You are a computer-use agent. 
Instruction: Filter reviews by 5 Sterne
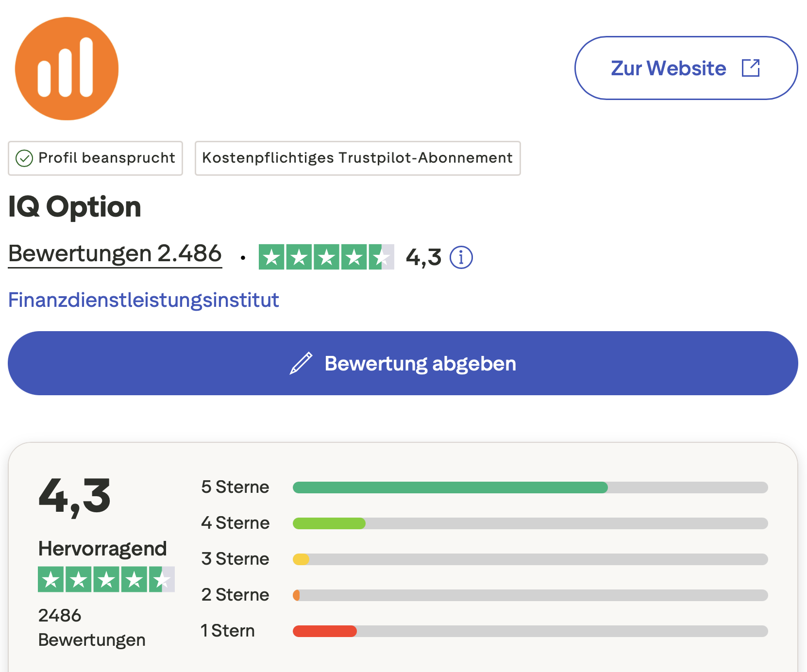[235, 487]
